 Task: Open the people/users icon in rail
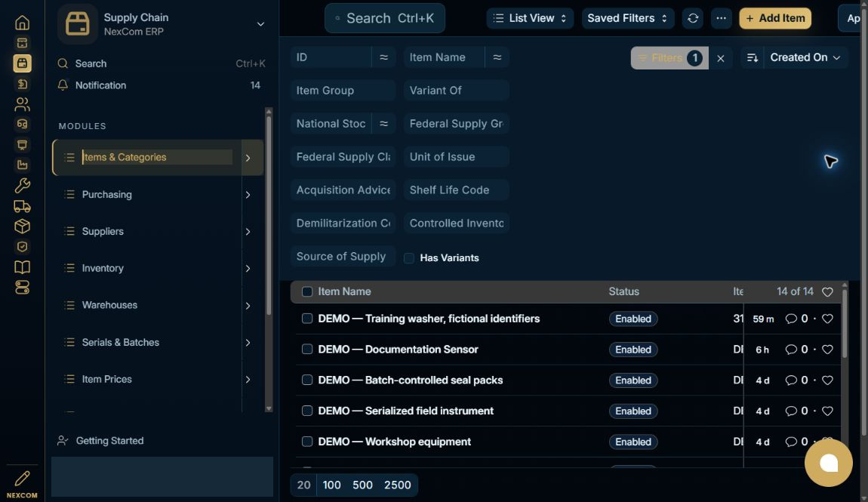22,104
